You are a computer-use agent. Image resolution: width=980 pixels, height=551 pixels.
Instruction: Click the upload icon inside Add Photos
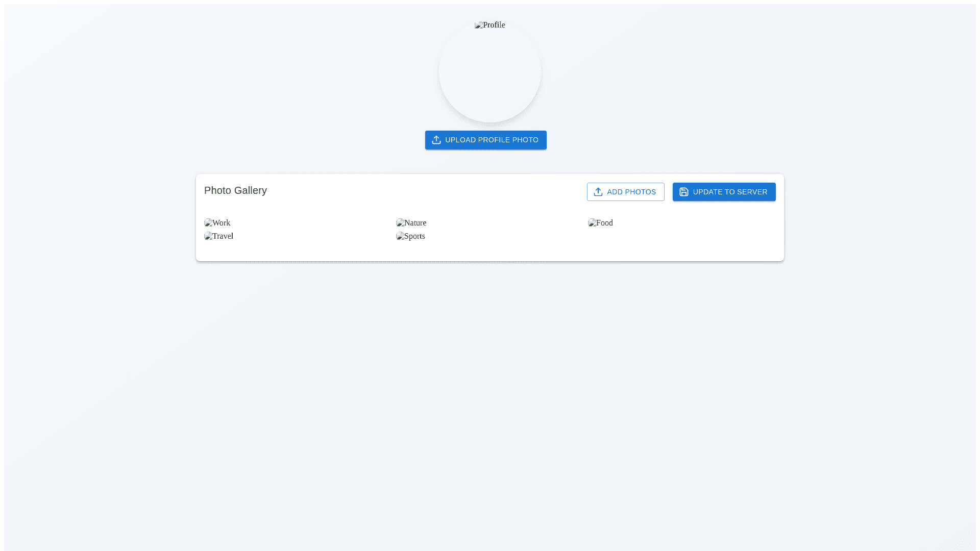pos(598,192)
